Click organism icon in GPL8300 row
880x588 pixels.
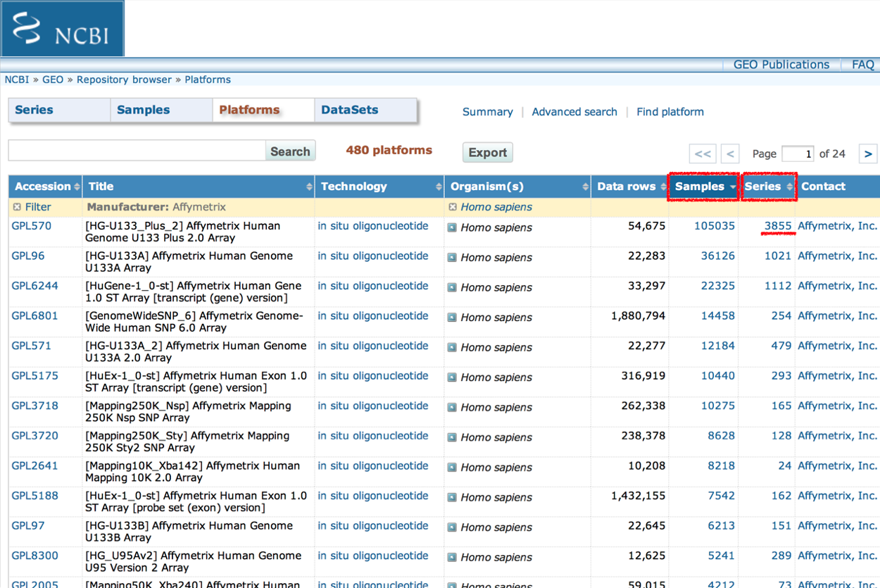pyautogui.click(x=453, y=557)
